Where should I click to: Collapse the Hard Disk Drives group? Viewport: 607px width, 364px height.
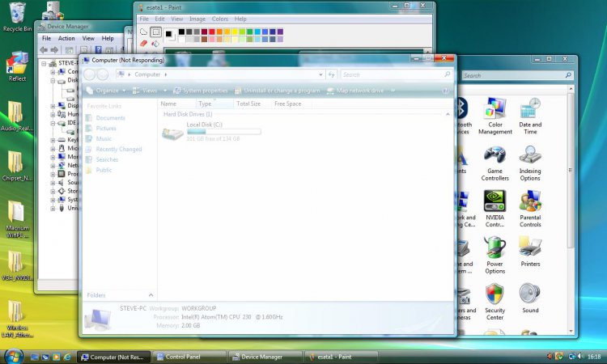point(448,115)
